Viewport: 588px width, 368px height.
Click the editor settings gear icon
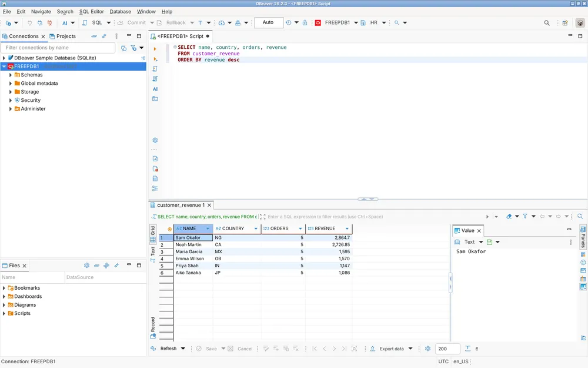tap(155, 140)
